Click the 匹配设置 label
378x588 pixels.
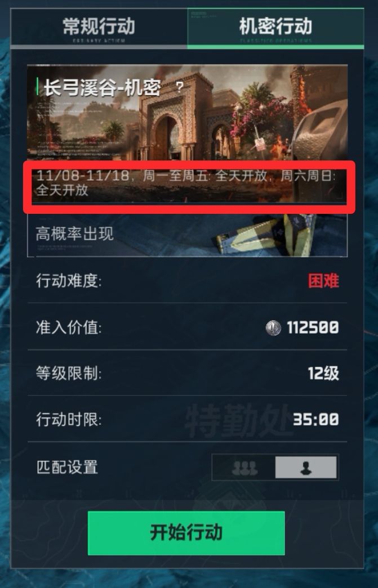[x=67, y=467]
